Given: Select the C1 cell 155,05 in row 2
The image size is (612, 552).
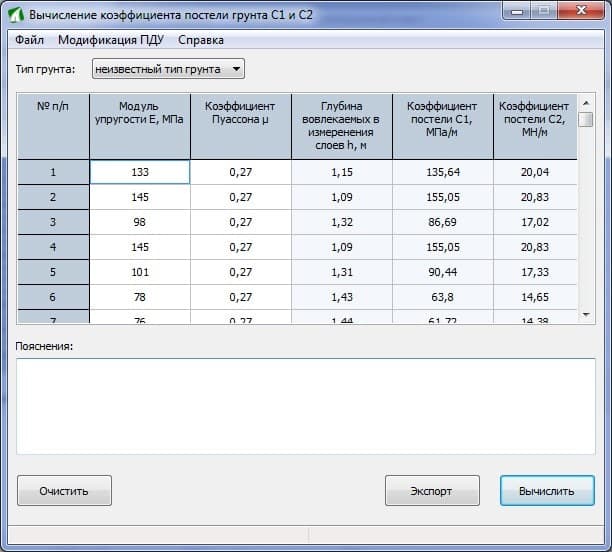Looking at the screenshot, I should [x=443, y=197].
